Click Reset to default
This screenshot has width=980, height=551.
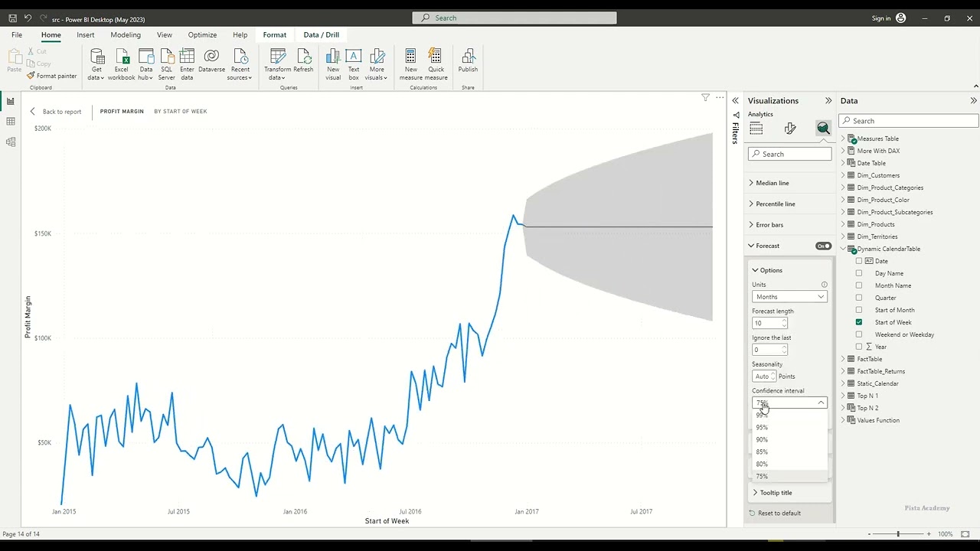[x=775, y=514]
